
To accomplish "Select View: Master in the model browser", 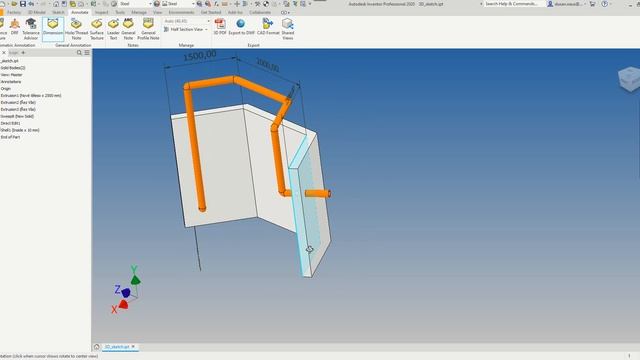I will pos(11,75).
